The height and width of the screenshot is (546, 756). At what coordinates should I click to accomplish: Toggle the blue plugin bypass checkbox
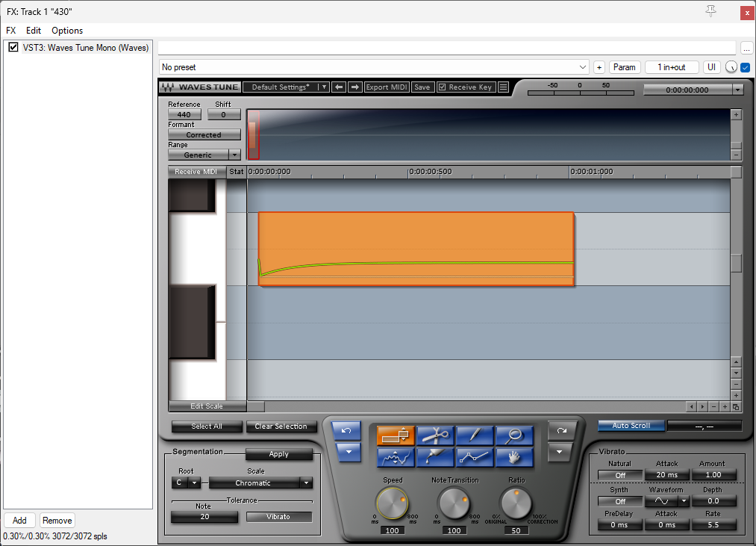[746, 67]
